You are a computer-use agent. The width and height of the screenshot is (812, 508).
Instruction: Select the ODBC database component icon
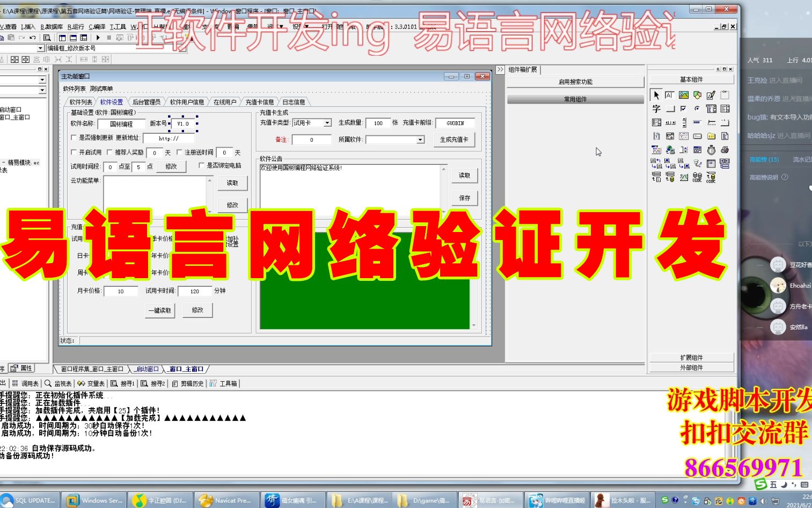tap(697, 177)
